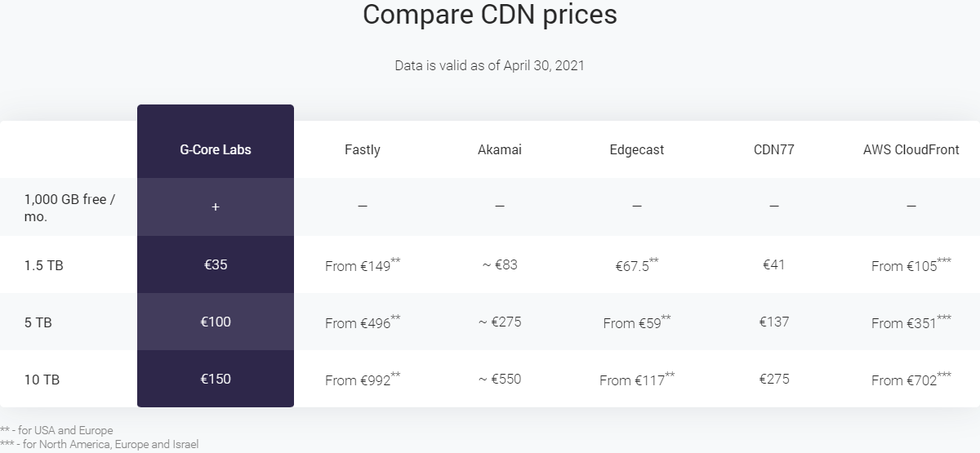
Task: Click the Edgecast column header
Action: [637, 150]
